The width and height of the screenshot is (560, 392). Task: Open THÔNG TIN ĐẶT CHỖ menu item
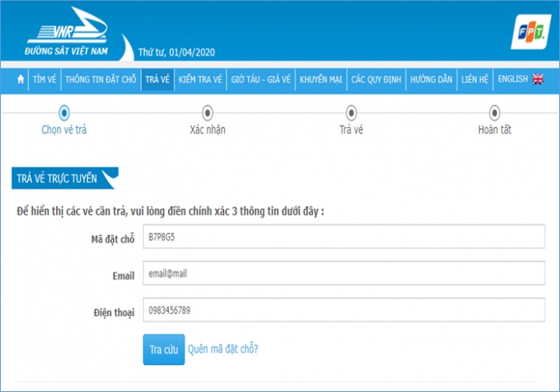[101, 80]
